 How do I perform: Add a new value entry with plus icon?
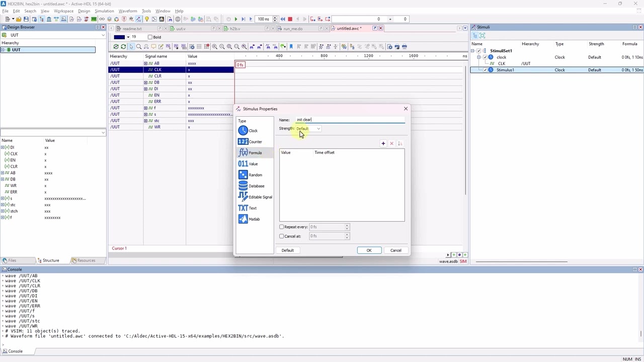[x=383, y=144]
